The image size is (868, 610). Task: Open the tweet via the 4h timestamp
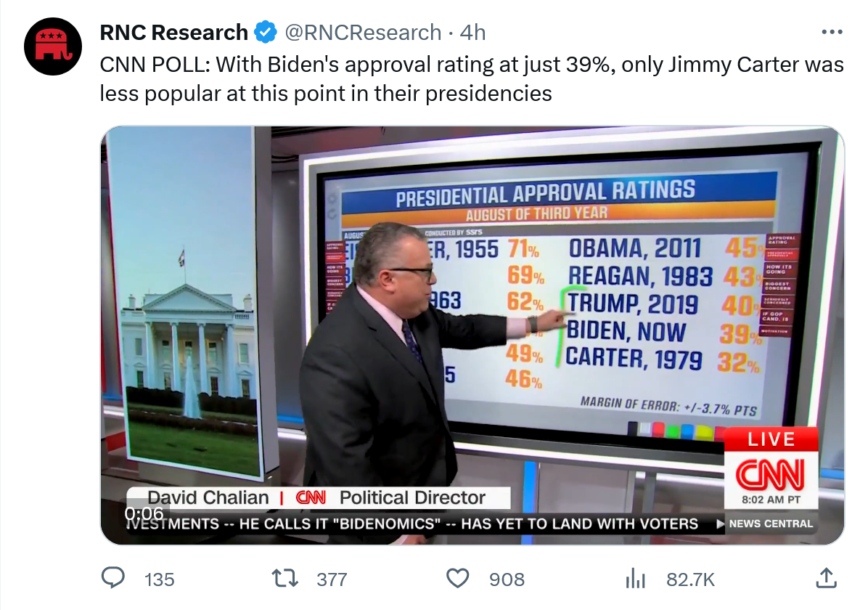pos(473,33)
